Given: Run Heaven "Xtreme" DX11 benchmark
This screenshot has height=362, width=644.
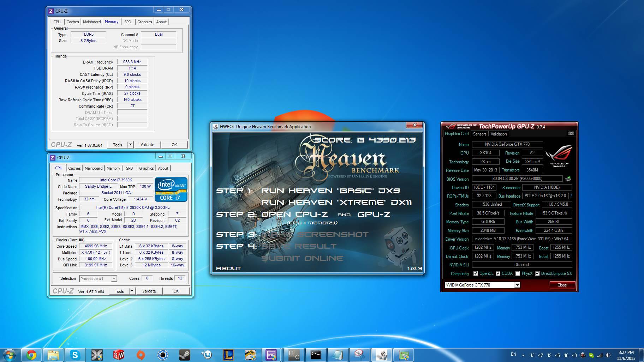Looking at the screenshot, I should tap(336, 203).
